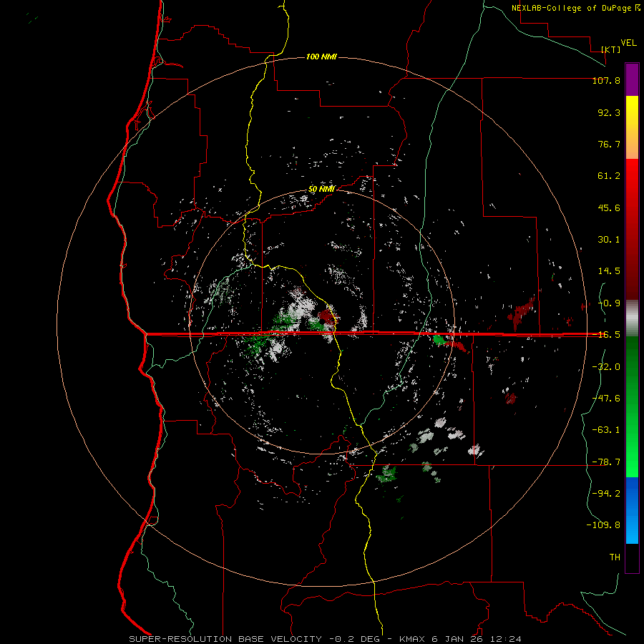Select the 61.2 scale value
This screenshot has height=644, width=644.
pos(609,176)
